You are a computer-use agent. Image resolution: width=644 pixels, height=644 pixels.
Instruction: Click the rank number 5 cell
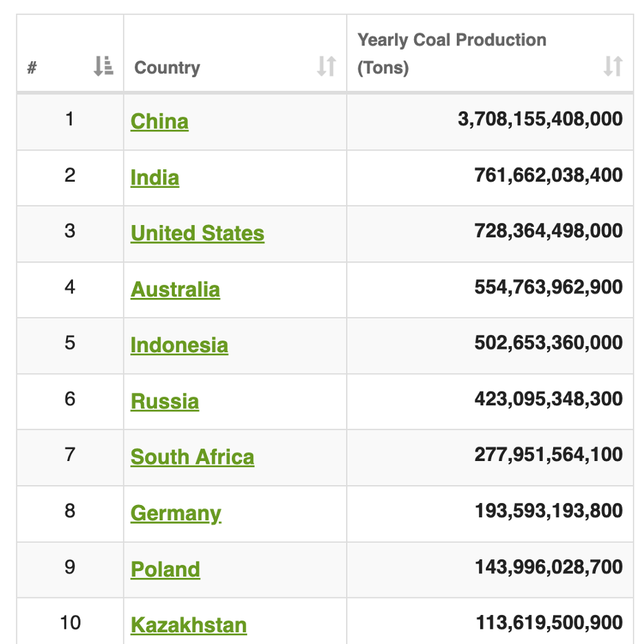[69, 343]
